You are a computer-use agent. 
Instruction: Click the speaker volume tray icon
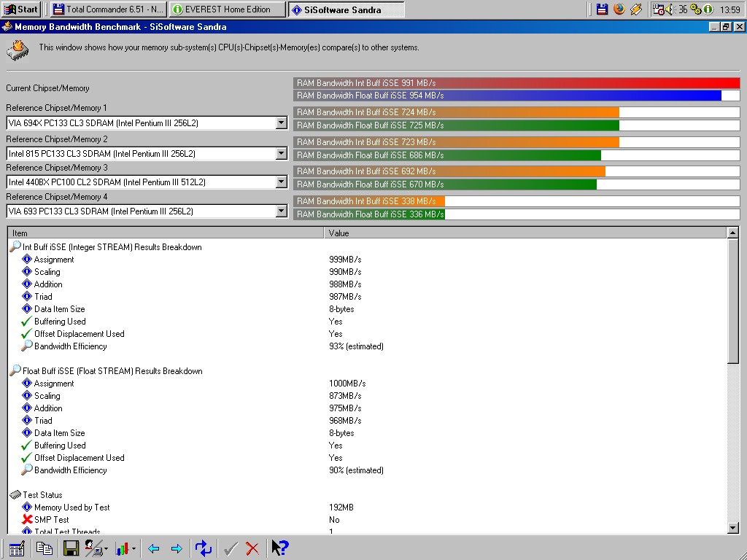pos(670,9)
